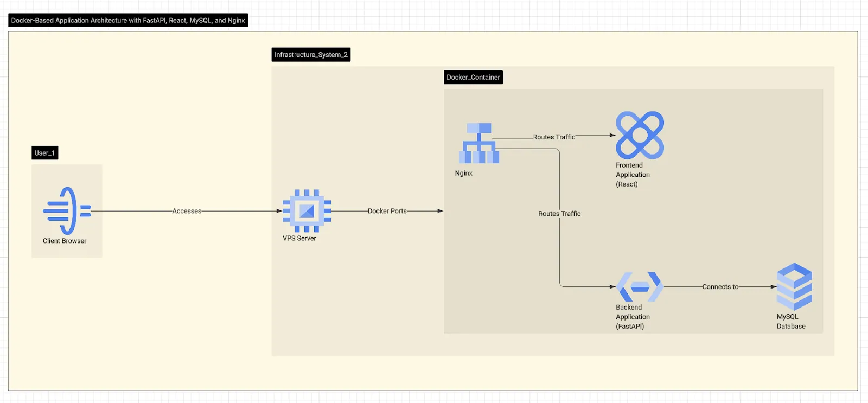
Task: Select the MySQL Database icon
Action: click(794, 287)
